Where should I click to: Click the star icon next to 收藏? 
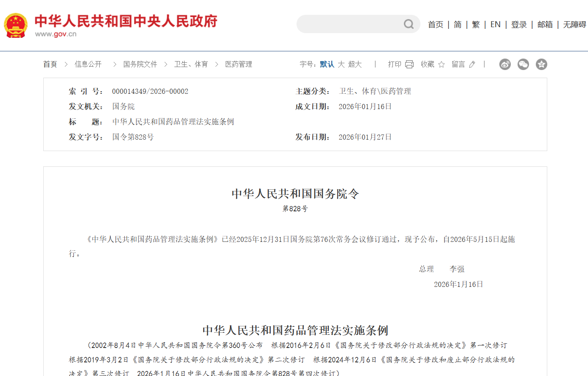point(441,64)
